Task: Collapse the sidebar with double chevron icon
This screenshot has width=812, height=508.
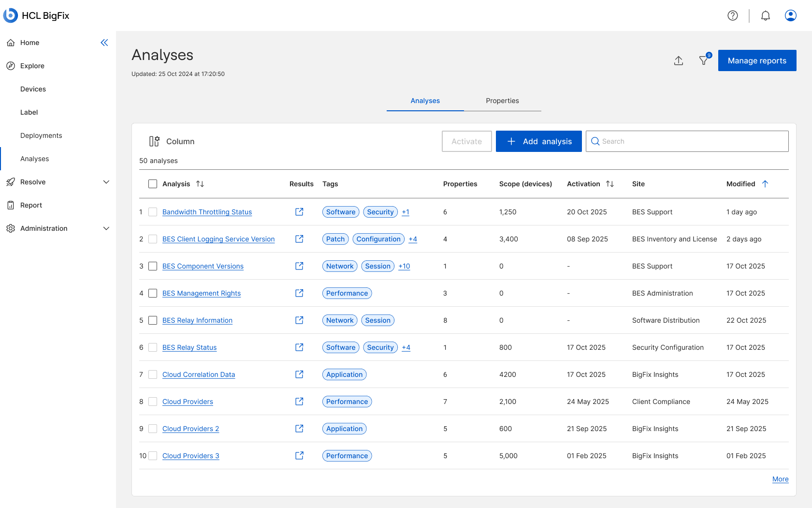Action: [x=104, y=43]
